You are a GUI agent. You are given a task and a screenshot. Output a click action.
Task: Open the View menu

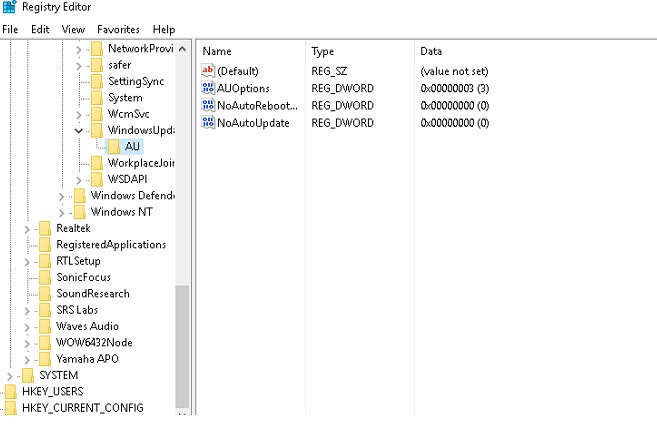pyautogui.click(x=73, y=29)
